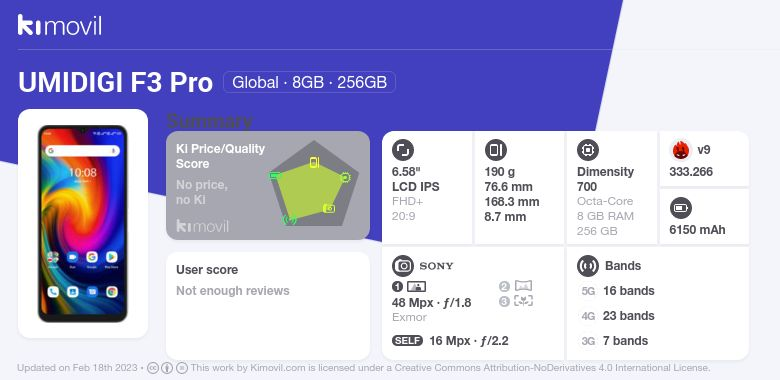Click the screen size display icon
This screenshot has height=380, width=780.
(x=403, y=150)
